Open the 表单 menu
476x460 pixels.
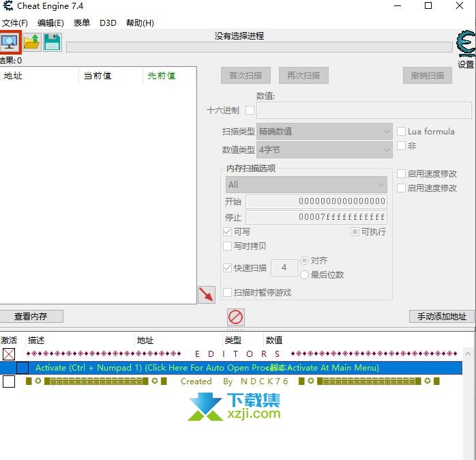click(x=82, y=23)
